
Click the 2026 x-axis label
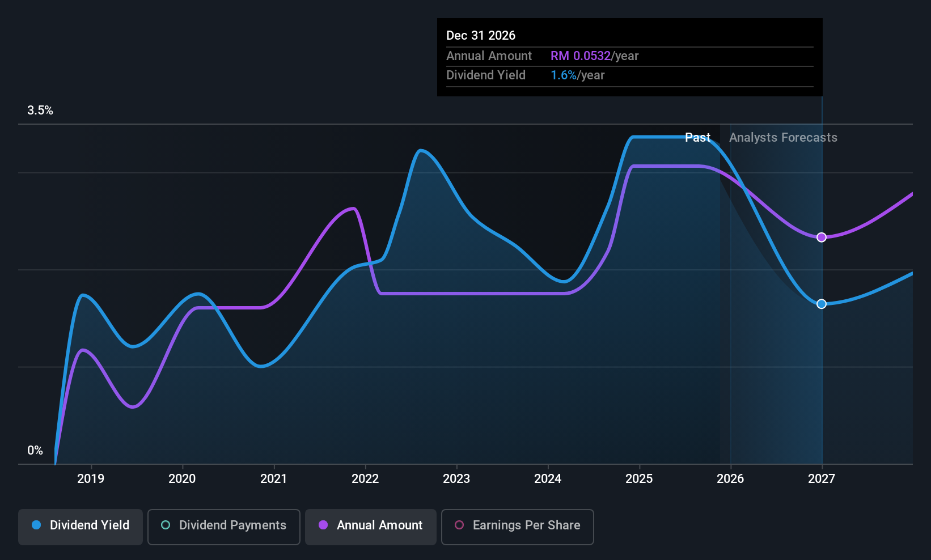pyautogui.click(x=730, y=479)
